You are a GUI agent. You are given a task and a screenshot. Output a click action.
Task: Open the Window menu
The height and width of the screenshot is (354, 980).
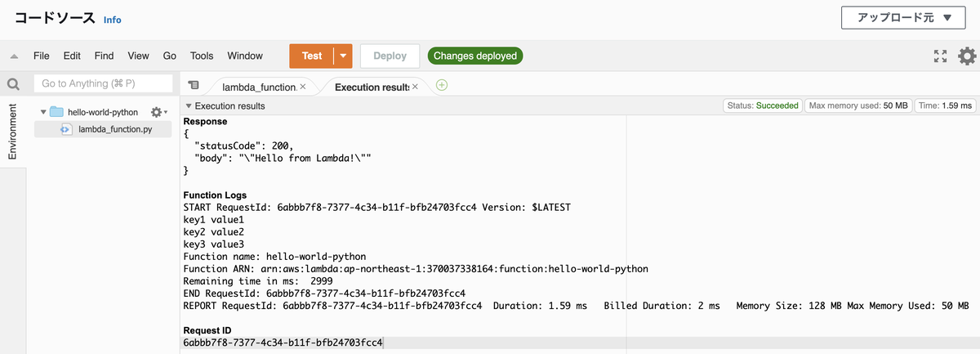click(x=245, y=56)
